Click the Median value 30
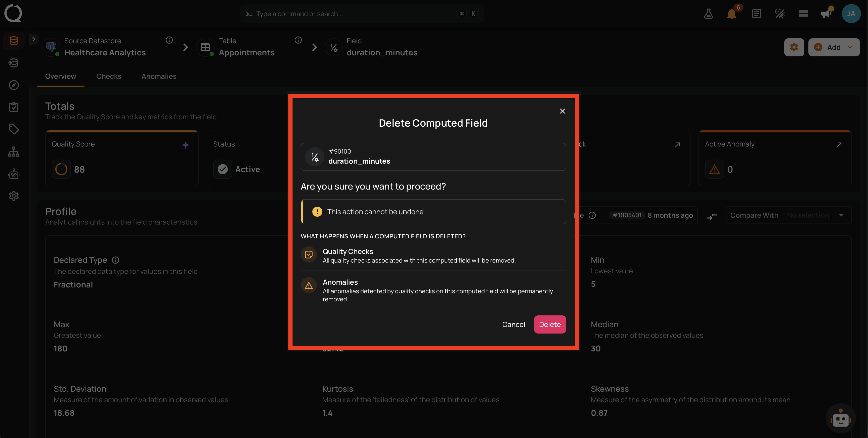The image size is (868, 438). tap(595, 349)
